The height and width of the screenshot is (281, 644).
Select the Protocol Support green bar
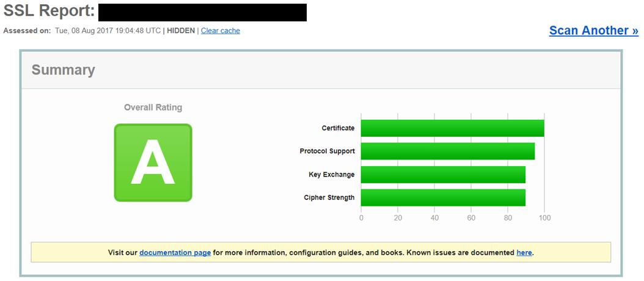(x=447, y=151)
